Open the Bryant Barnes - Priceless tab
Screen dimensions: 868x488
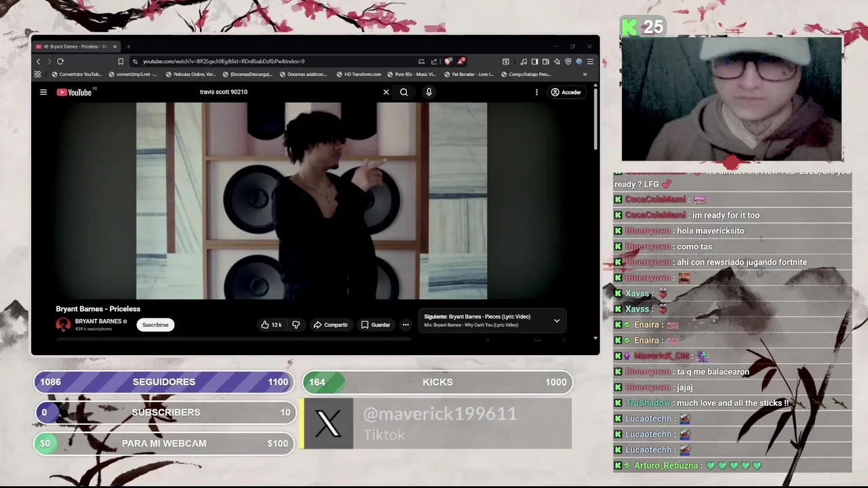point(75,47)
